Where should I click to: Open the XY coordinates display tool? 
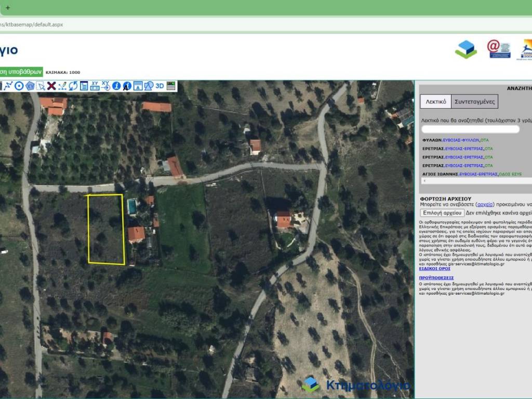95,86
